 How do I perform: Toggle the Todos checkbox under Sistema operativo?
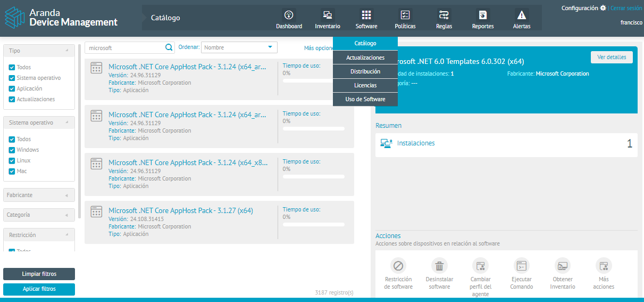(12, 140)
